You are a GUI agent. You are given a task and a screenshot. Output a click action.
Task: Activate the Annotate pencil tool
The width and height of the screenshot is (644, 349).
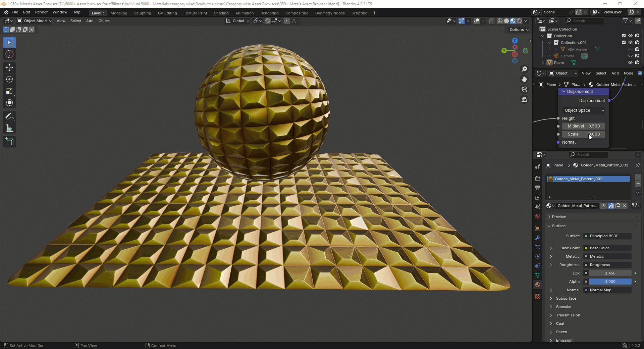pyautogui.click(x=9, y=116)
